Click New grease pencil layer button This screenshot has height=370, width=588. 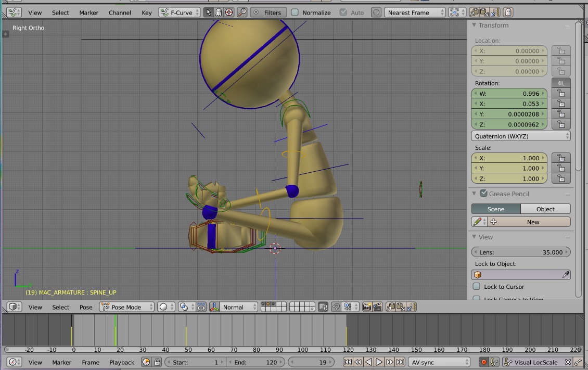[529, 222]
